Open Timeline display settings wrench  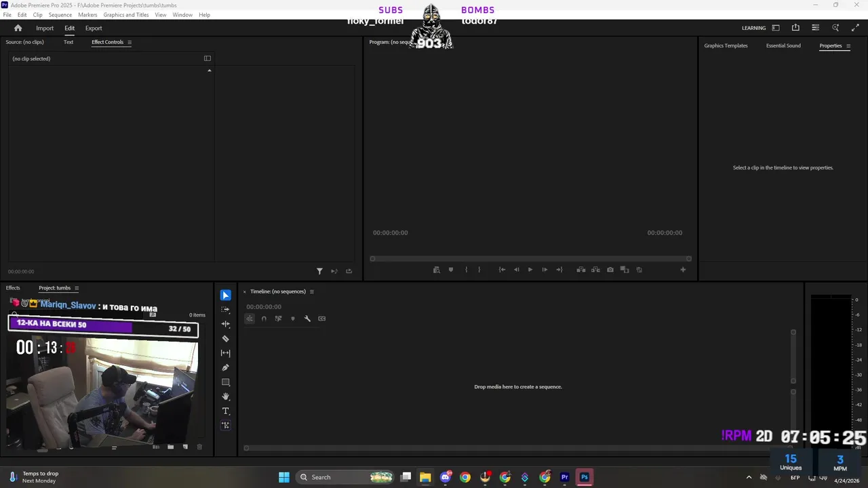tap(307, 319)
